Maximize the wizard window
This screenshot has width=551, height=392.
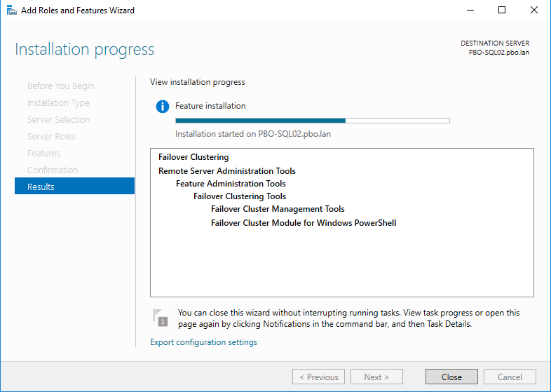502,11
